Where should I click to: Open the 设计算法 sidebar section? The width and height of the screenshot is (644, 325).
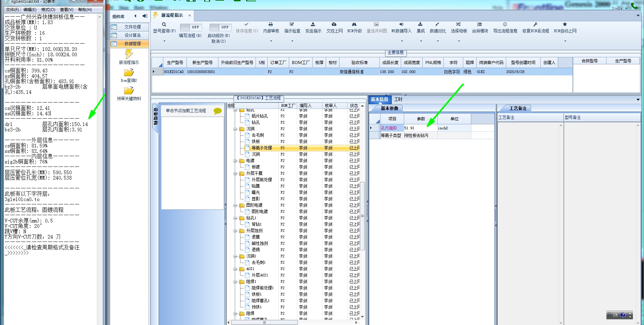[129, 35]
